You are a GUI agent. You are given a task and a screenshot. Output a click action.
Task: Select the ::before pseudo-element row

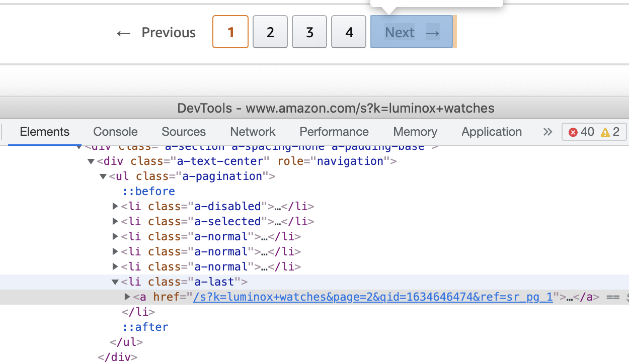[x=148, y=191]
